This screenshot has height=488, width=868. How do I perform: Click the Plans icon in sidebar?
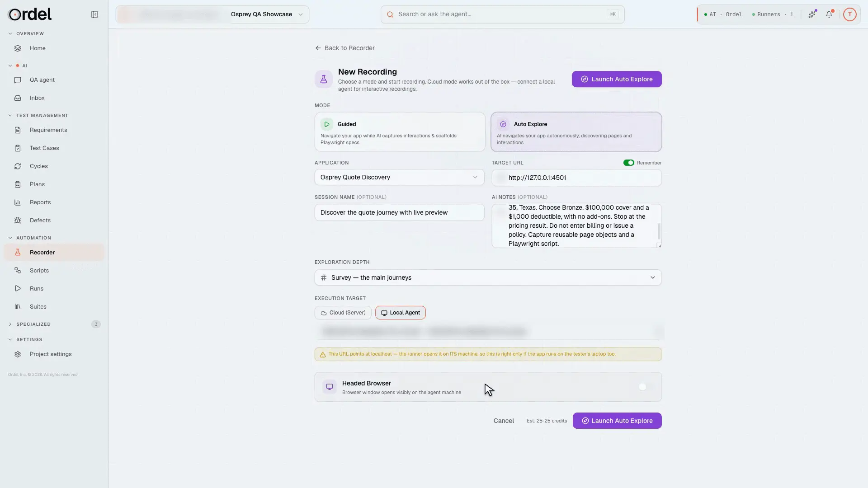18,184
